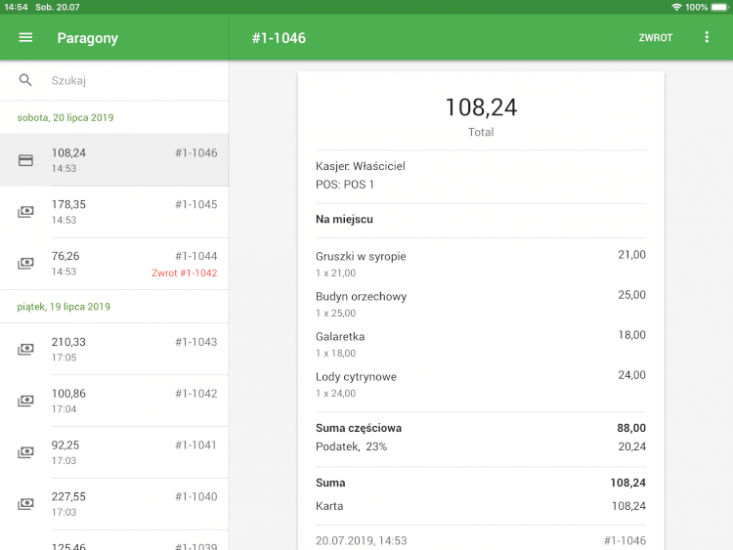Click cash icon for receipt #1-1040
733x550 pixels.
click(26, 504)
